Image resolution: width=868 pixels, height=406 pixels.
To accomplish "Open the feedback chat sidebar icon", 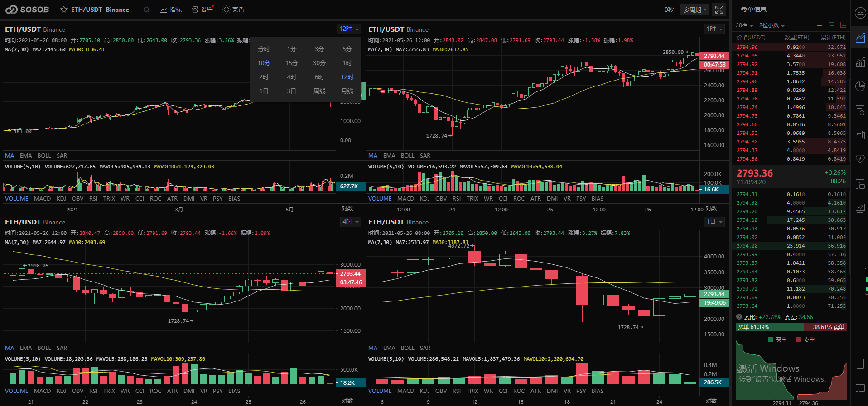I will (x=860, y=388).
